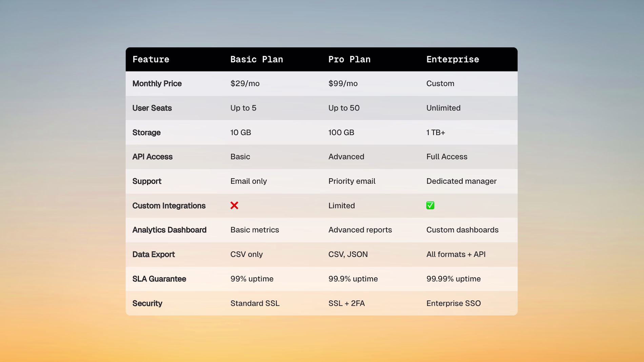The height and width of the screenshot is (362, 644).
Task: Select the Dedicated manager support cell
Action: (461, 181)
